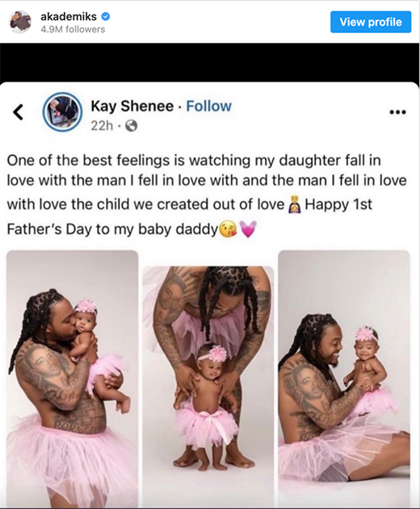Screen dimensions: 420x509
Task: Open left photo of dad kissing baby
Action: click(72, 379)
